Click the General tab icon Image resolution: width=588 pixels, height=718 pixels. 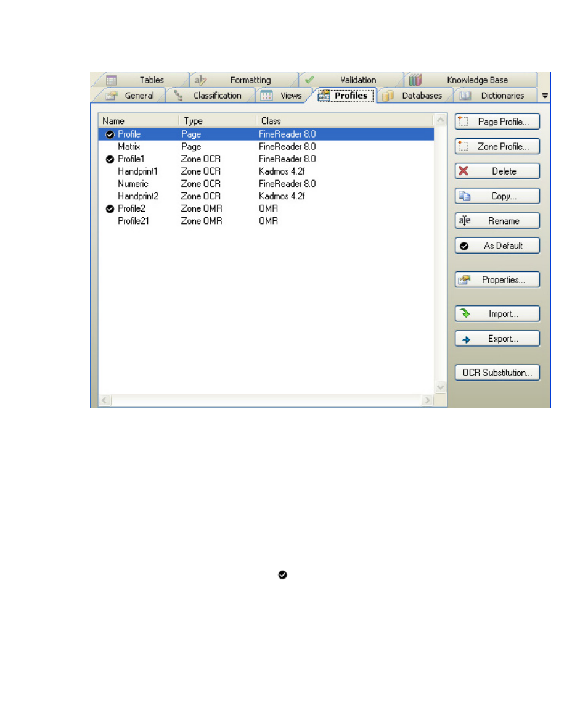tap(112, 96)
